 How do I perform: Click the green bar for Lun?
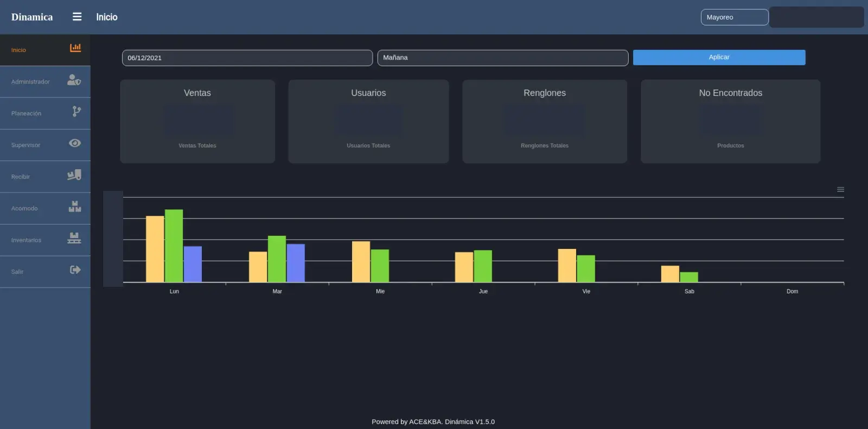(174, 246)
